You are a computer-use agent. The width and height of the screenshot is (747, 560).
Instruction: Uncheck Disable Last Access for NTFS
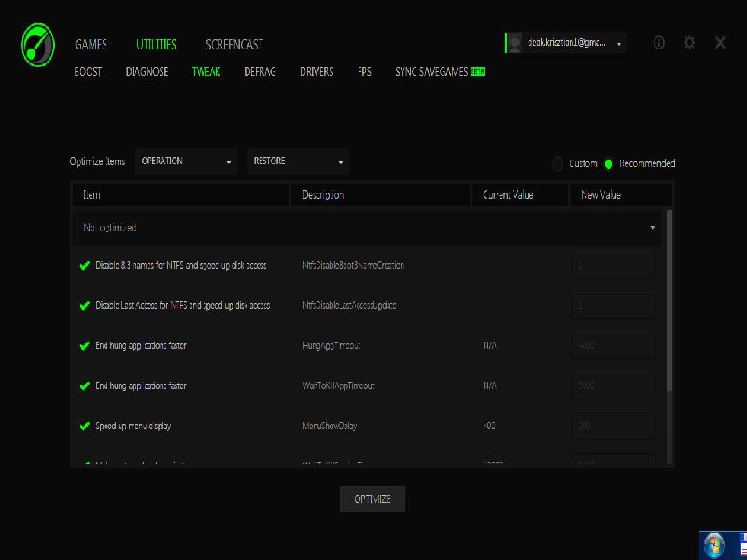[x=85, y=306]
